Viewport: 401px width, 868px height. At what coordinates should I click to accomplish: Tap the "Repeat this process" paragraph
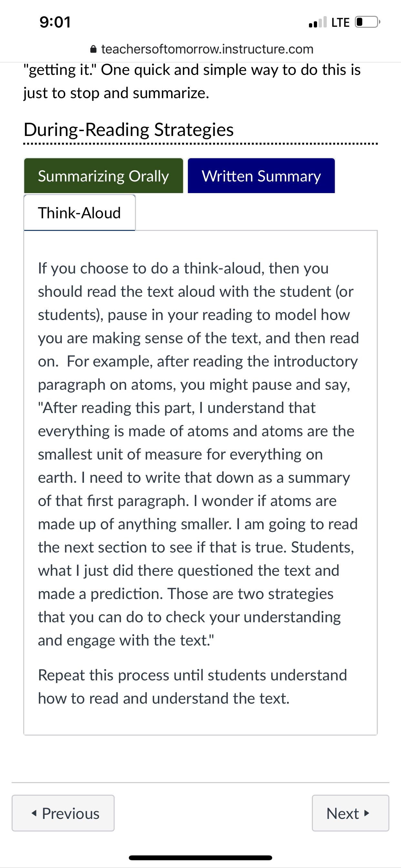point(192,687)
